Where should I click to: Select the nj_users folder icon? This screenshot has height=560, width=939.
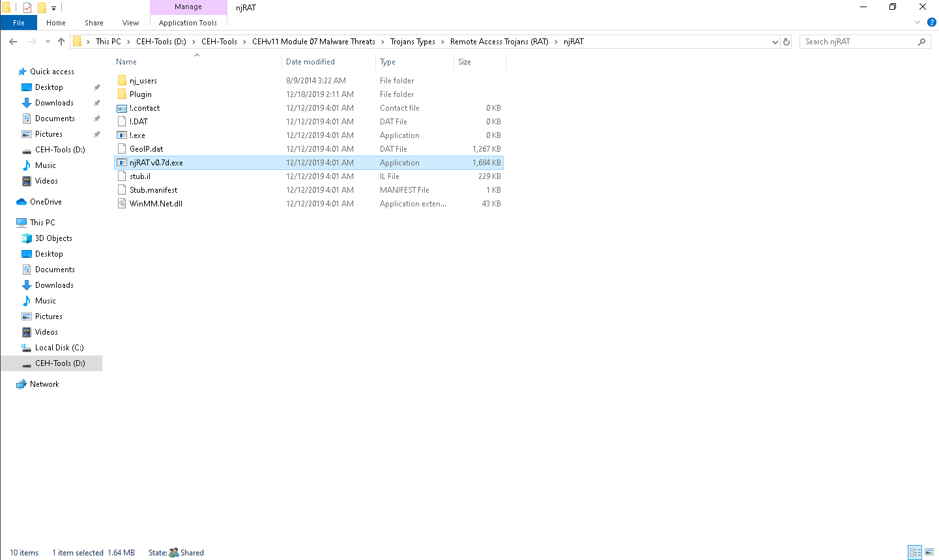[122, 81]
